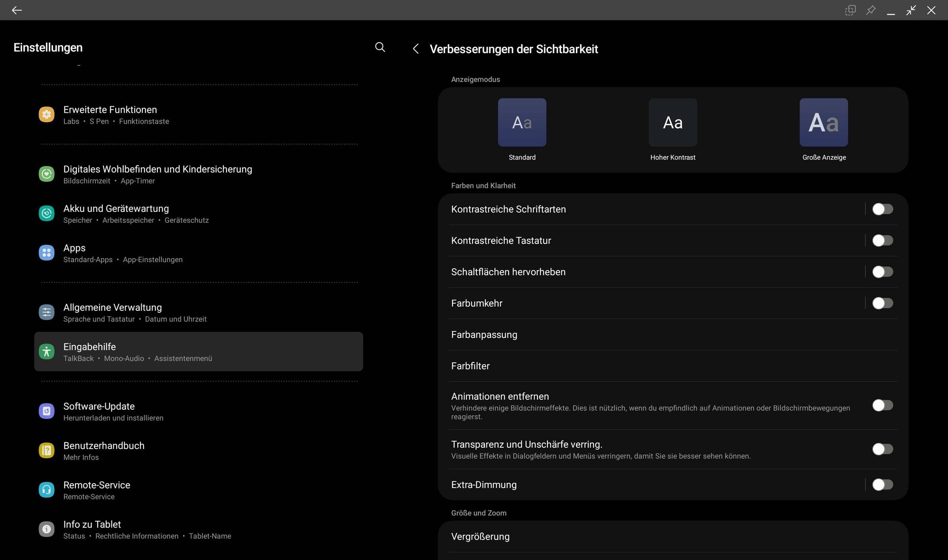Toggle Farbumkehr switch
The image size is (948, 560).
point(883,303)
